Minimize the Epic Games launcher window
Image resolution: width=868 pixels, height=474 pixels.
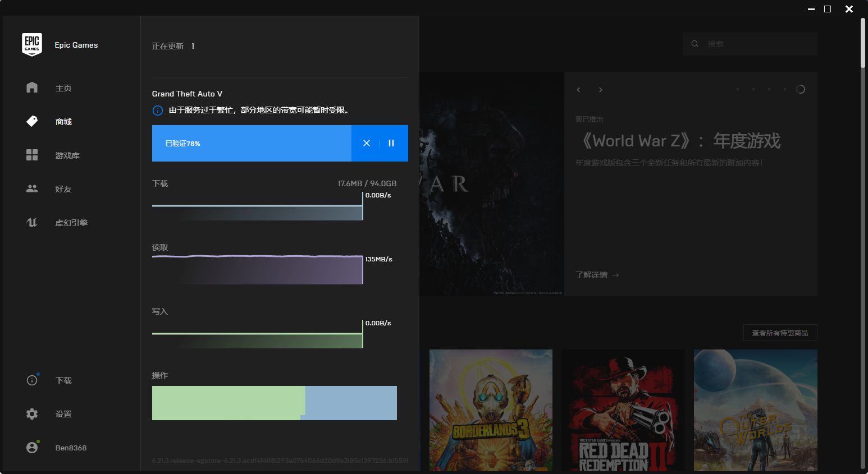pyautogui.click(x=811, y=9)
